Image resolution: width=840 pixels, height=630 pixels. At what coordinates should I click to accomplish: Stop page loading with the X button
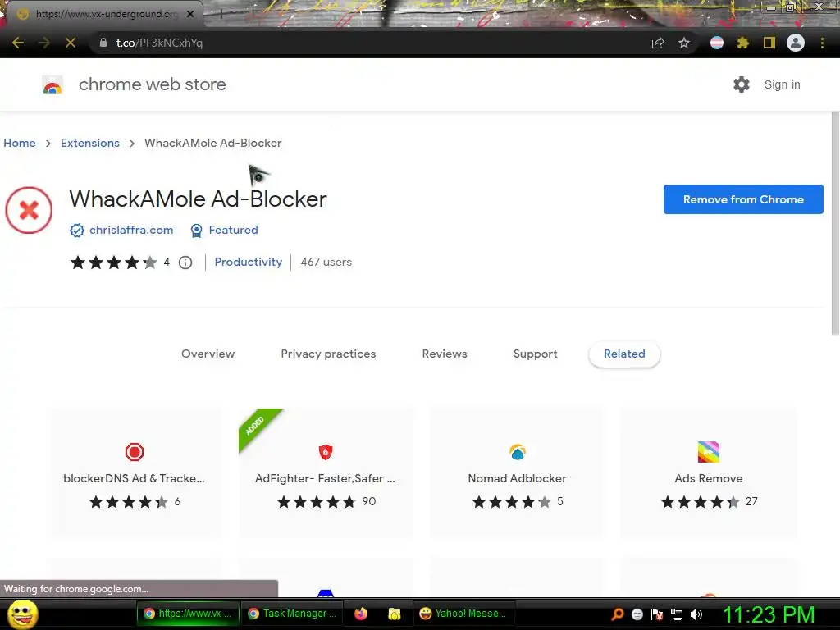pos(71,43)
